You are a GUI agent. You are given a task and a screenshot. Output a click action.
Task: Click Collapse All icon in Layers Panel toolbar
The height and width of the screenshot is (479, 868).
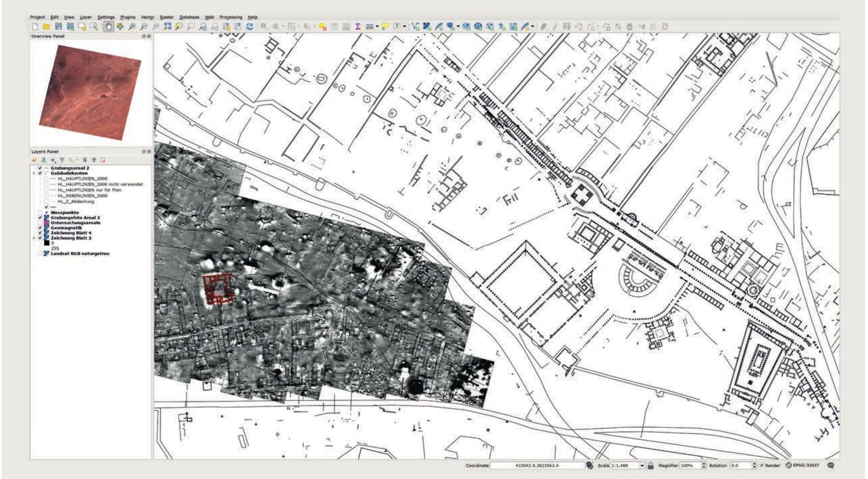tap(94, 160)
